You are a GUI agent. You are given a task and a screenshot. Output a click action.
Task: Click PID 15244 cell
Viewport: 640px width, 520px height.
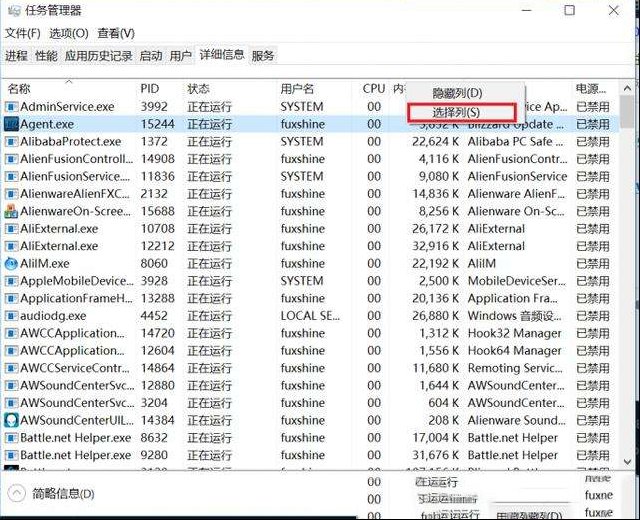158,124
